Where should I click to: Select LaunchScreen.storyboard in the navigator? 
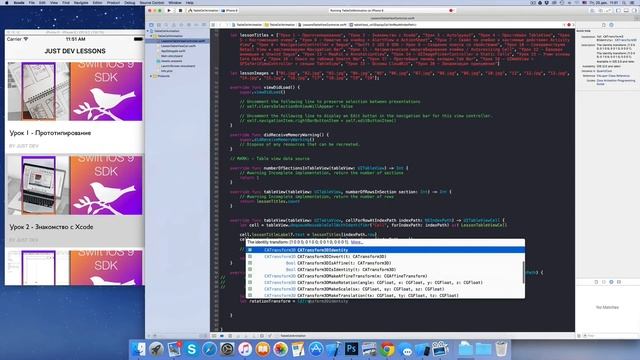[x=178, y=66]
